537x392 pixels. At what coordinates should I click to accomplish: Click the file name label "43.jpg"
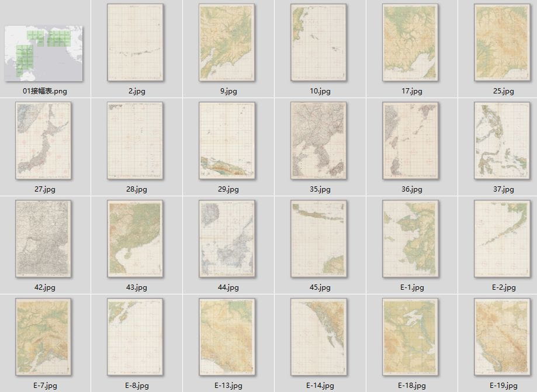click(137, 287)
